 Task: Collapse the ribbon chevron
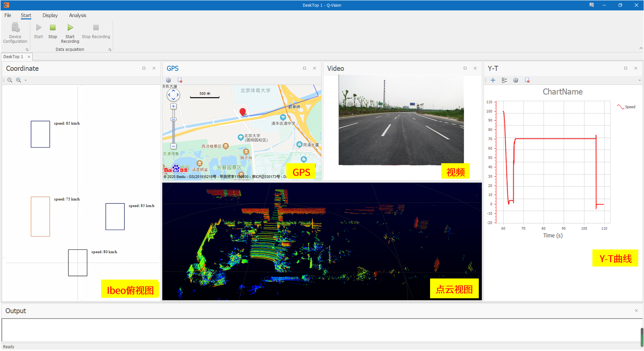pos(641,48)
